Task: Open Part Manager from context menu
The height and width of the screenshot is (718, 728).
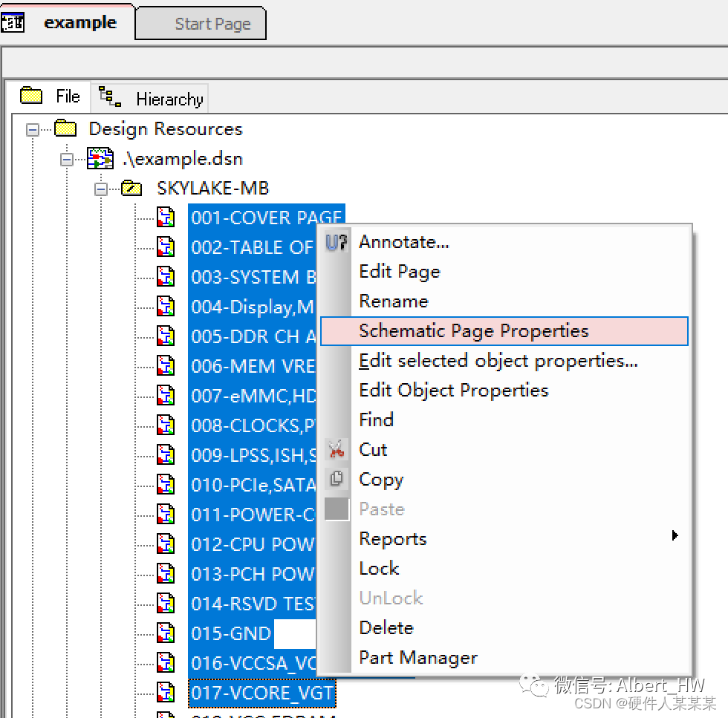Action: 504,658
